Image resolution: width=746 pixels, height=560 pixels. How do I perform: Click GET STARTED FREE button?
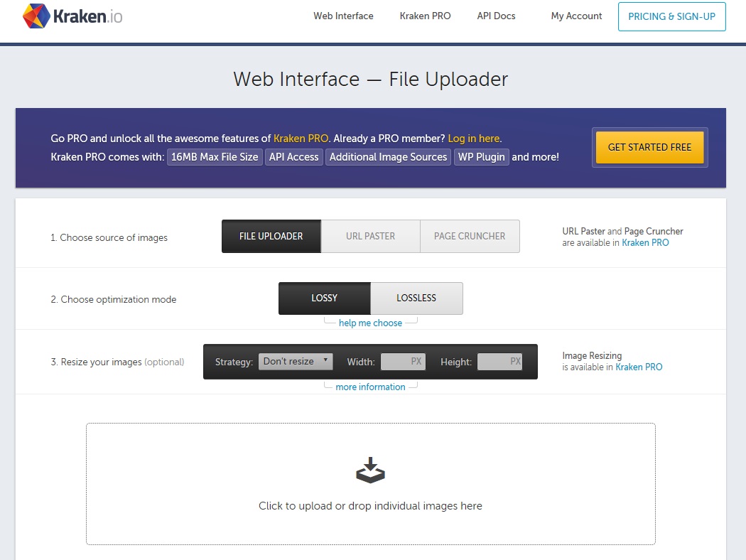click(x=649, y=148)
